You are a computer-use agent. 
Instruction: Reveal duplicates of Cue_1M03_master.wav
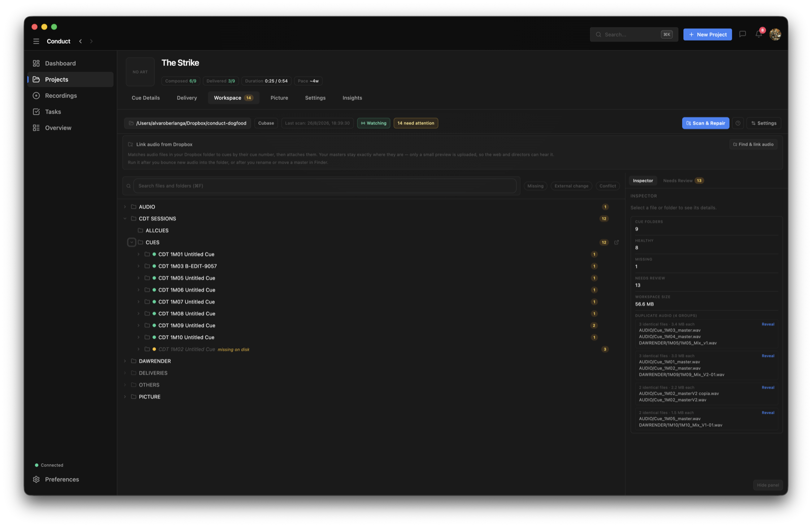(x=768, y=325)
